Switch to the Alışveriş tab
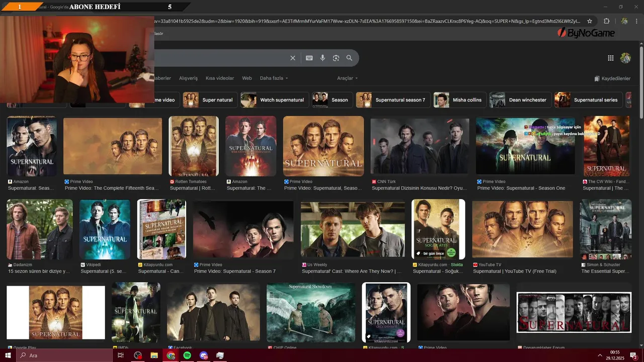 [189, 78]
